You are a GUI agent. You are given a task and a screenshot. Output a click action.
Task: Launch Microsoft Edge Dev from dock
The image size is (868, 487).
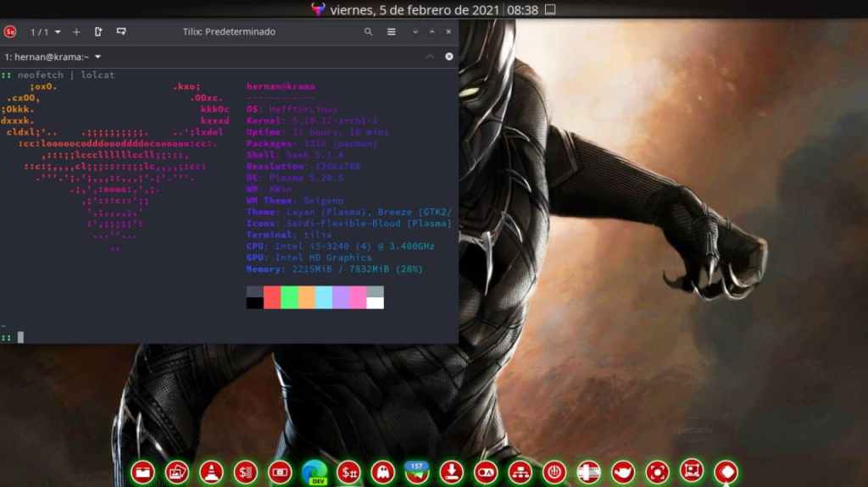tap(314, 472)
